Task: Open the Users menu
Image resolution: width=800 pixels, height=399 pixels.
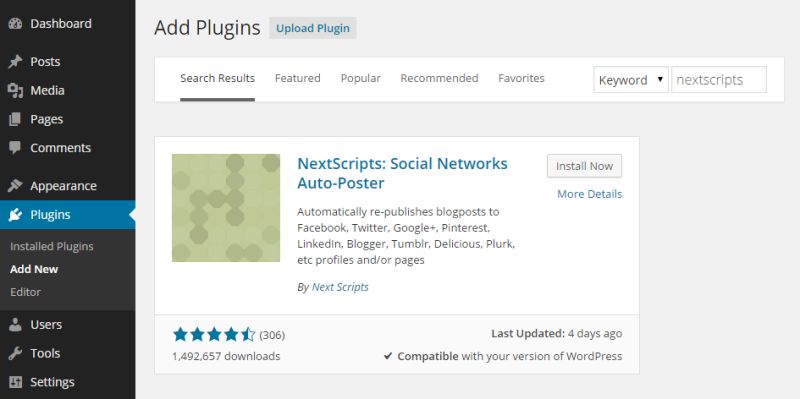Action: point(67,325)
